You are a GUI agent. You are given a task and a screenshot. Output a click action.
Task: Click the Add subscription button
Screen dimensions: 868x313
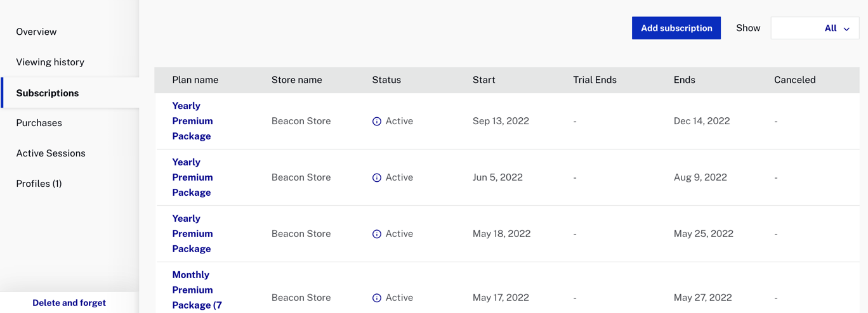pos(676,29)
